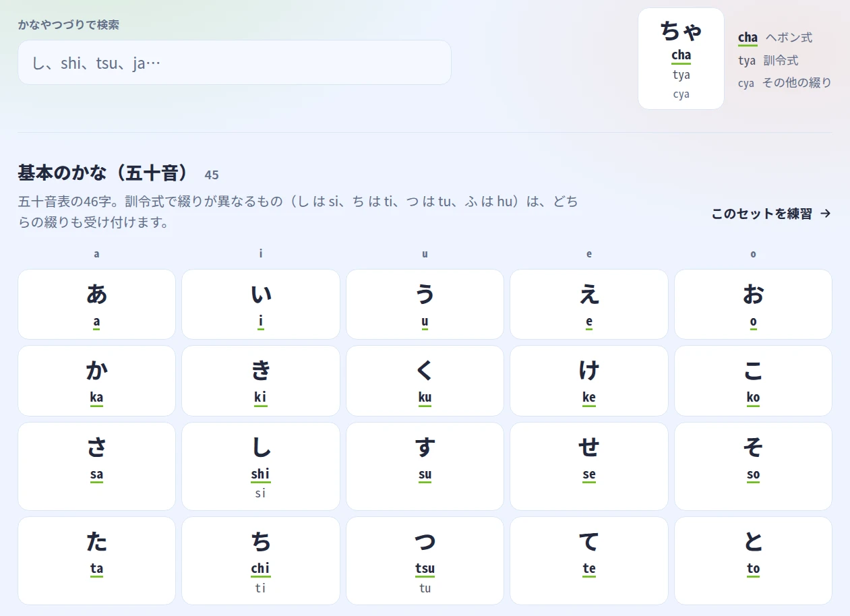Image resolution: width=850 pixels, height=616 pixels.
Task: Click the kana search input field
Action: 235,63
